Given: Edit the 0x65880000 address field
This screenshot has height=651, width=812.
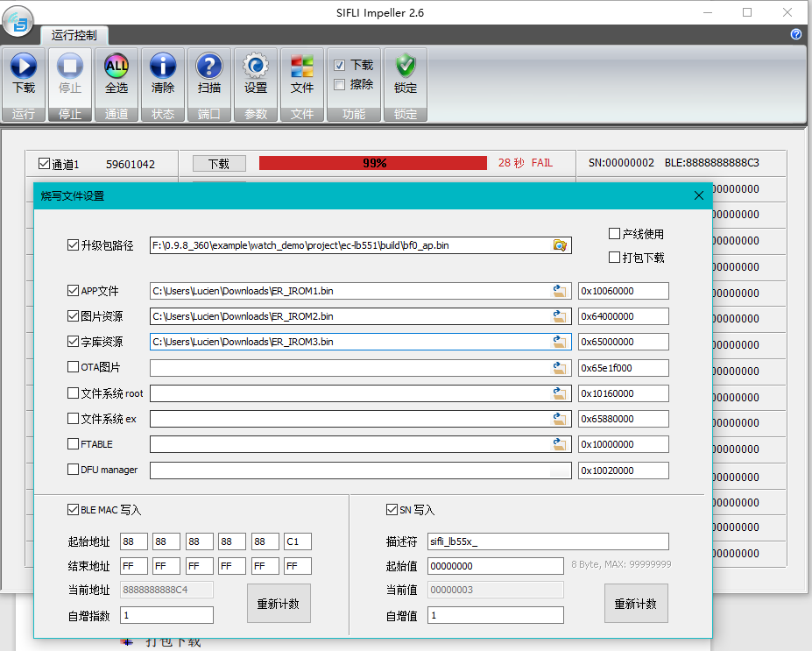Looking at the screenshot, I should tap(624, 419).
